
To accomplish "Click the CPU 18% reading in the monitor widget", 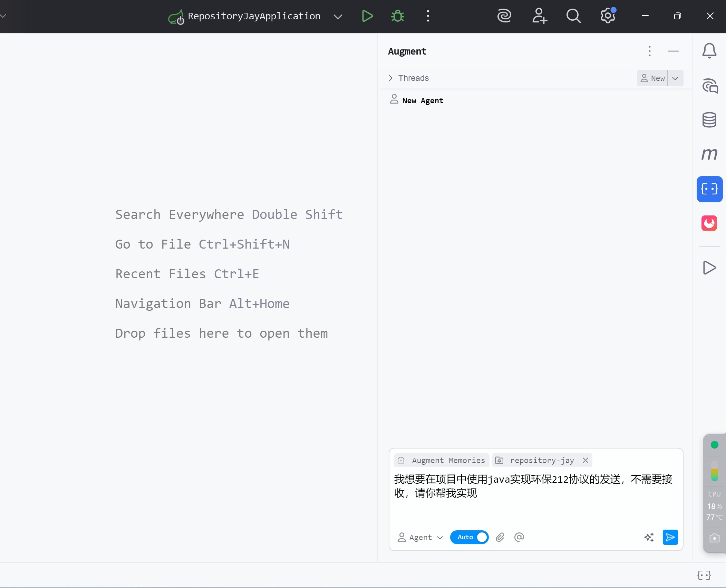I will click(714, 506).
